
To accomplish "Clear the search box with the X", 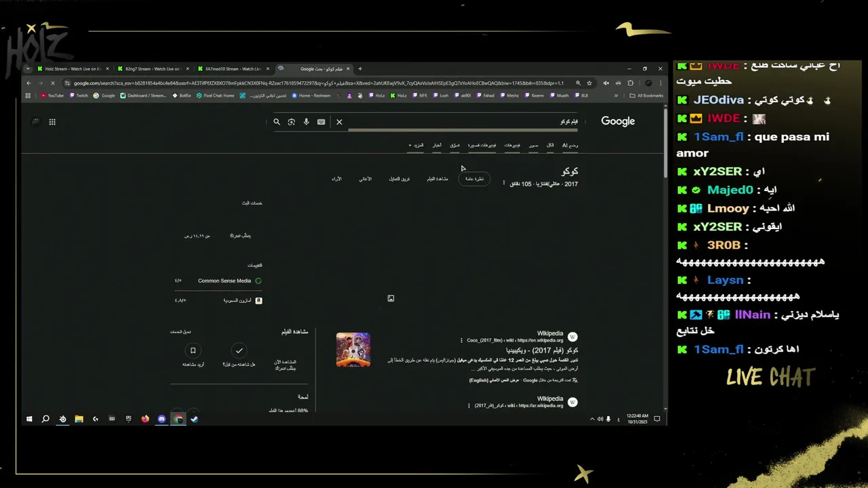I will point(339,122).
